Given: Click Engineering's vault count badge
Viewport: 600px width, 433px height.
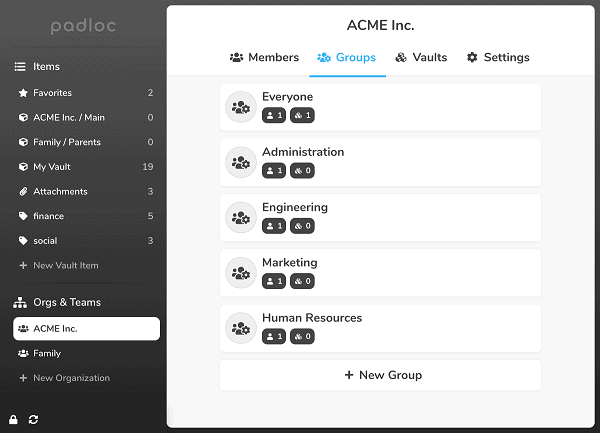Looking at the screenshot, I should (302, 226).
